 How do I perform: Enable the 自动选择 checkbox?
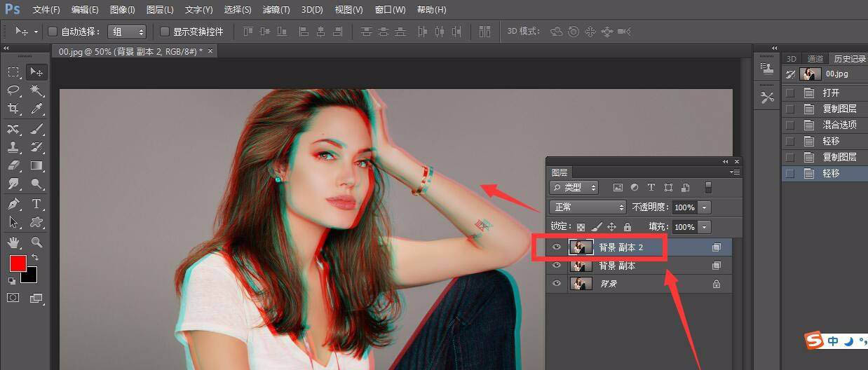point(53,32)
